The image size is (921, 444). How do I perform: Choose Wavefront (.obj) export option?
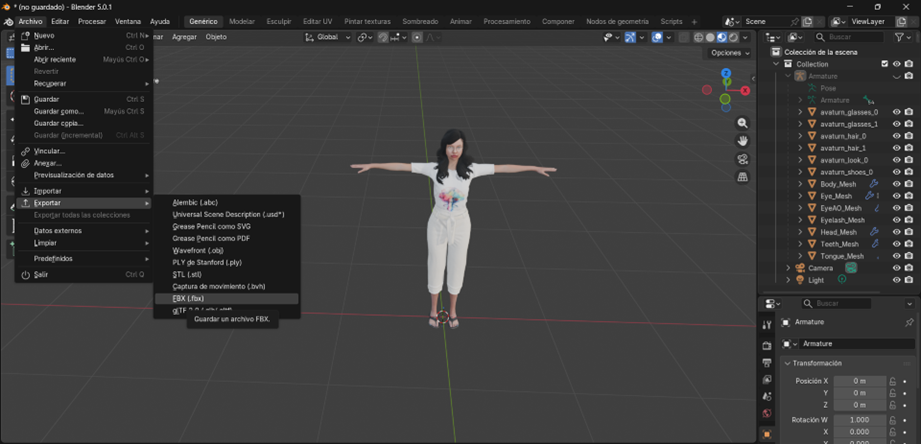[x=227, y=251]
